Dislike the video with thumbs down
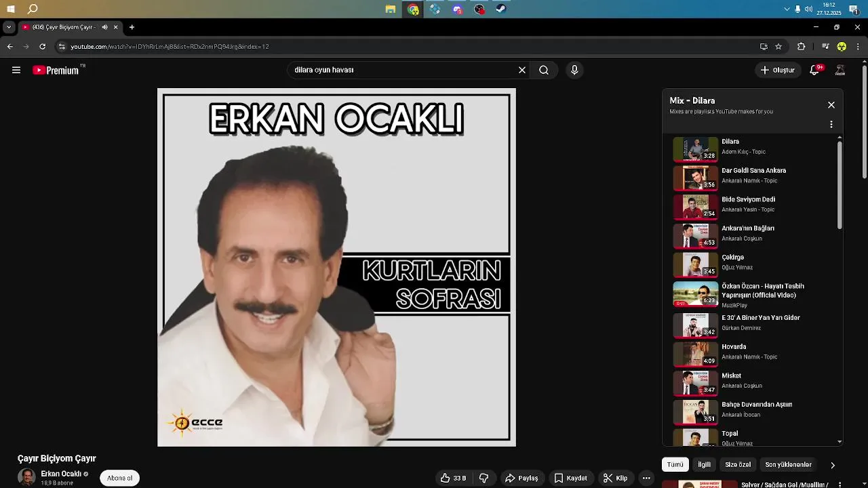Viewport: 868px width, 488px height. pyautogui.click(x=484, y=478)
